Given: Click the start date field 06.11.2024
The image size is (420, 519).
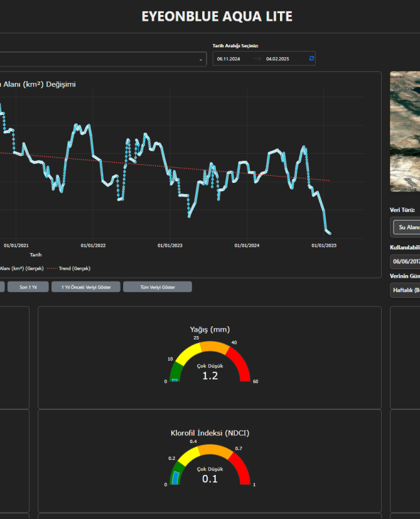Looking at the screenshot, I should [229, 59].
